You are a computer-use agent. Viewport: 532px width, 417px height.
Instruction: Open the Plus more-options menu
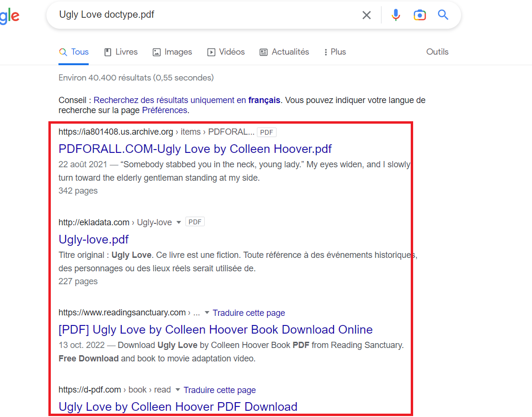point(335,52)
